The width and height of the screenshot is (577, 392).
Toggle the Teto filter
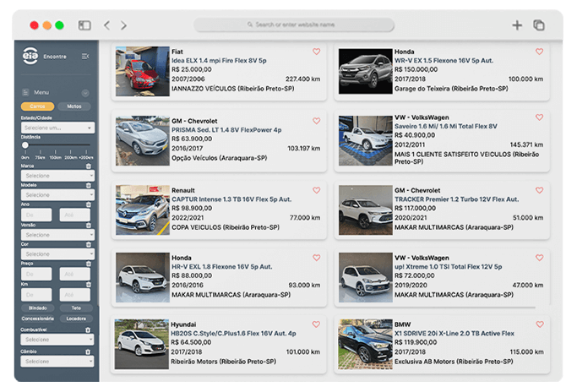point(76,308)
